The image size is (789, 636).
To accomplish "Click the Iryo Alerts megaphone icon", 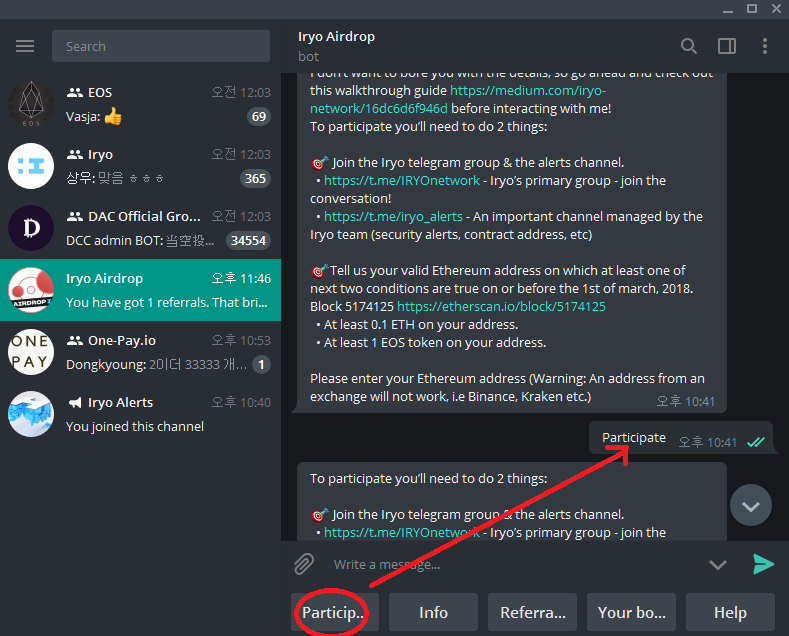I will click(74, 403).
